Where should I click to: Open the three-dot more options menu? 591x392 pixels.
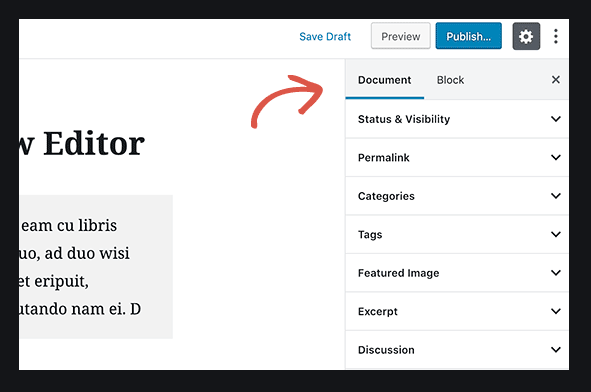click(x=556, y=36)
